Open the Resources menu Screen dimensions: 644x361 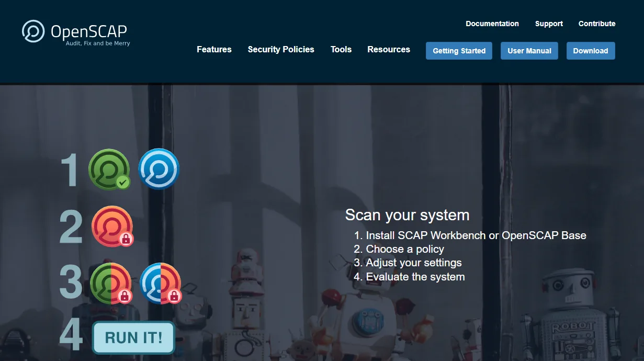pos(389,49)
